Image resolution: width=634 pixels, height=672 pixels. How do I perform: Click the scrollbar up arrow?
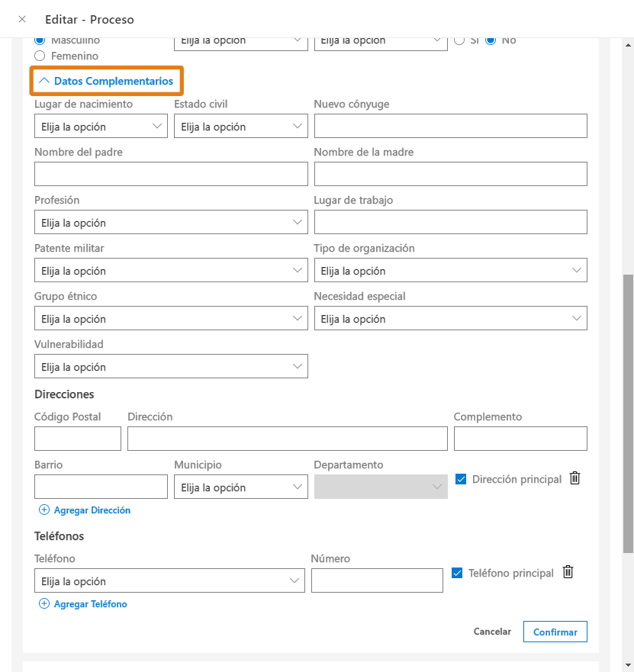click(628, 44)
